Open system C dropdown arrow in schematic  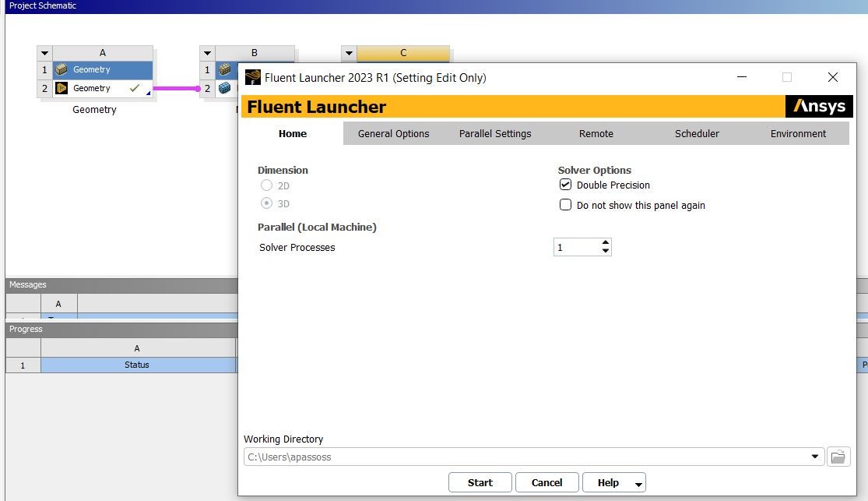[x=349, y=53]
